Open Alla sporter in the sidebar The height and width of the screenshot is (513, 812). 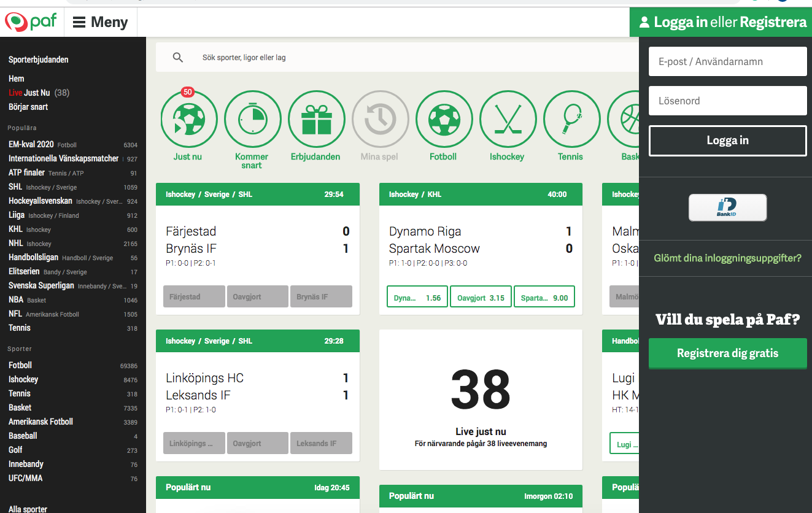click(x=28, y=509)
